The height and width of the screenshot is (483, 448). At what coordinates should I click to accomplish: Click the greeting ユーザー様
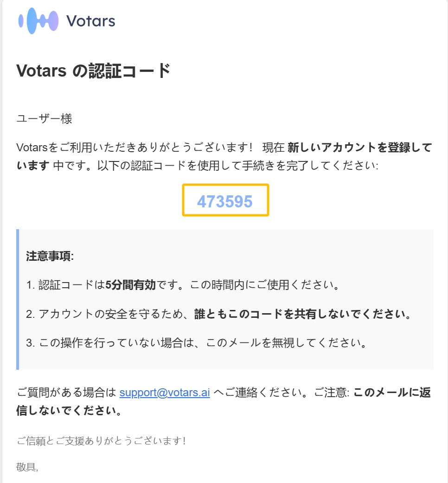pos(45,119)
